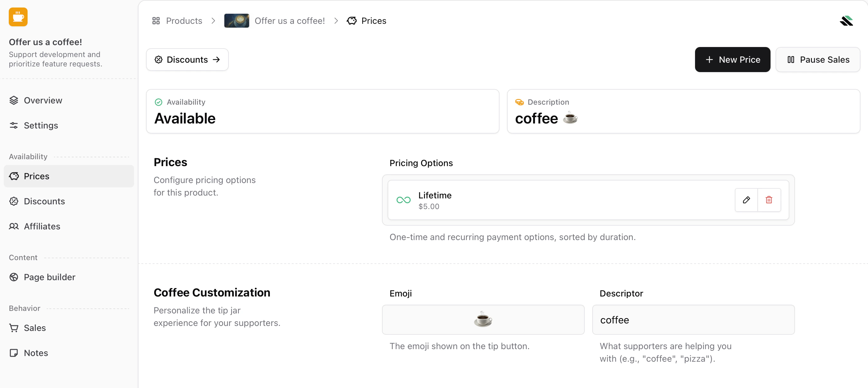Delete the Lifetime price via the trash icon
Screen dimensions: 868x388
click(769, 200)
